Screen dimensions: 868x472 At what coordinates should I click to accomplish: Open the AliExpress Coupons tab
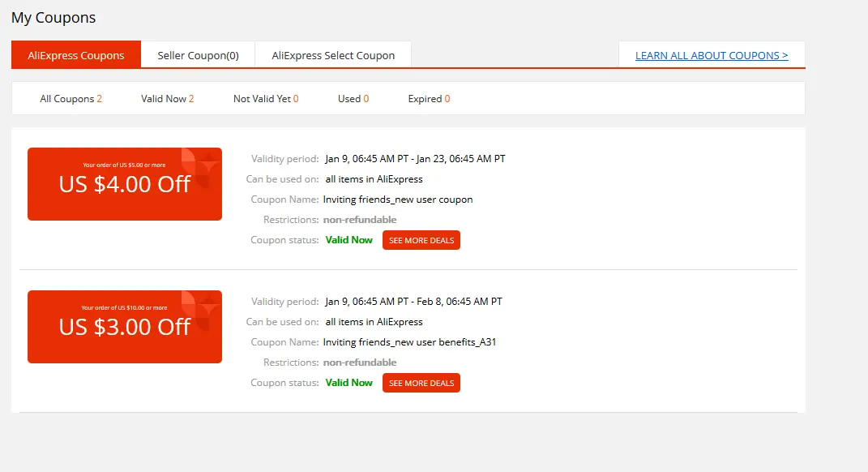[76, 55]
